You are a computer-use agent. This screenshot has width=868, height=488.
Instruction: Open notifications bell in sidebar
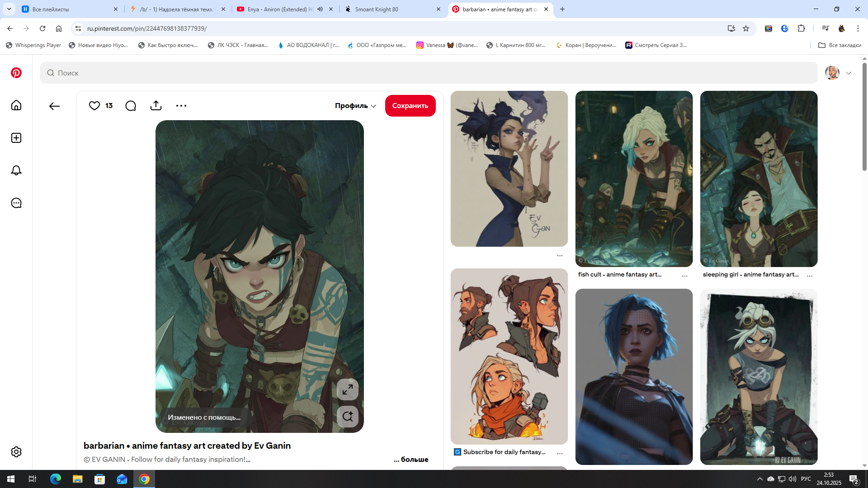point(16,170)
